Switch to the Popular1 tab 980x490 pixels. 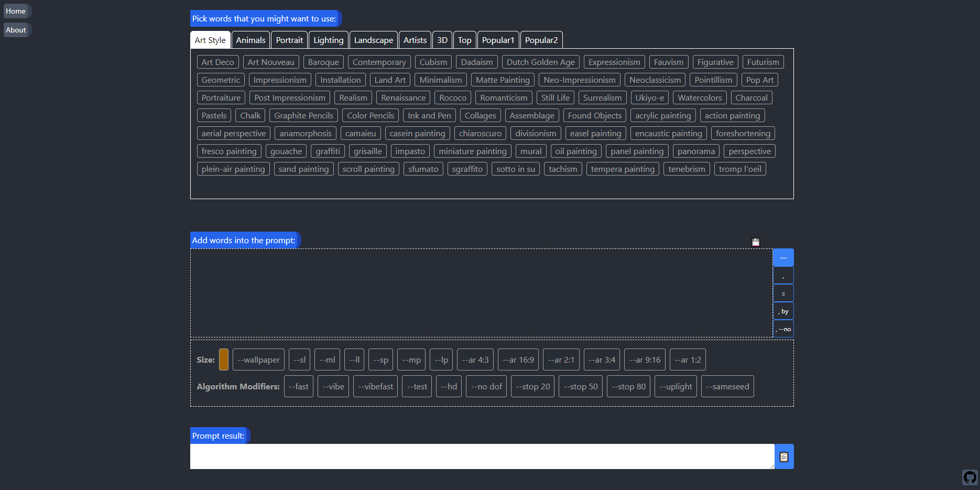pyautogui.click(x=498, y=40)
